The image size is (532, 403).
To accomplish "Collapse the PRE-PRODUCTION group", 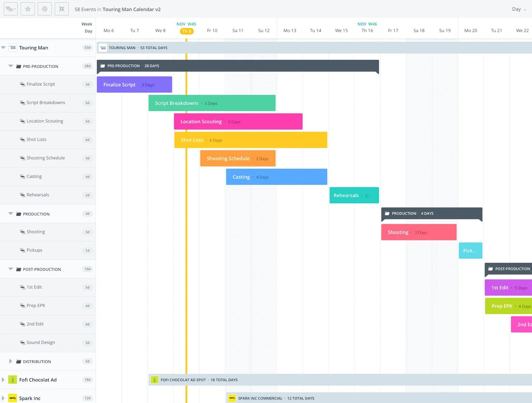I will point(11,66).
